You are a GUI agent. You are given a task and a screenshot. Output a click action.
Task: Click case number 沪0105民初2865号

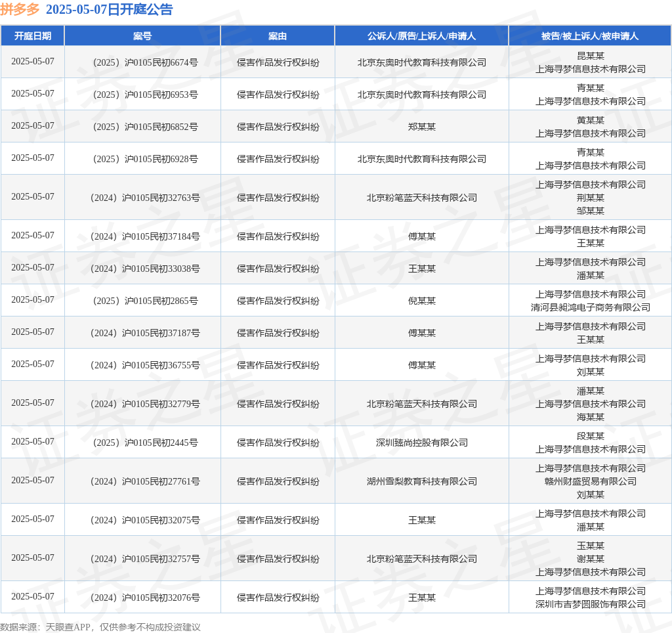145,301
